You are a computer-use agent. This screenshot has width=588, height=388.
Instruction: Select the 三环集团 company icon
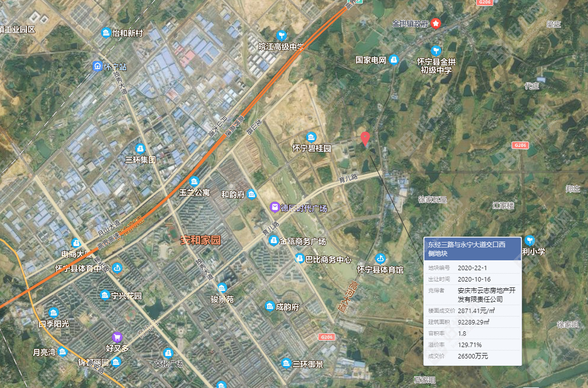140,148
